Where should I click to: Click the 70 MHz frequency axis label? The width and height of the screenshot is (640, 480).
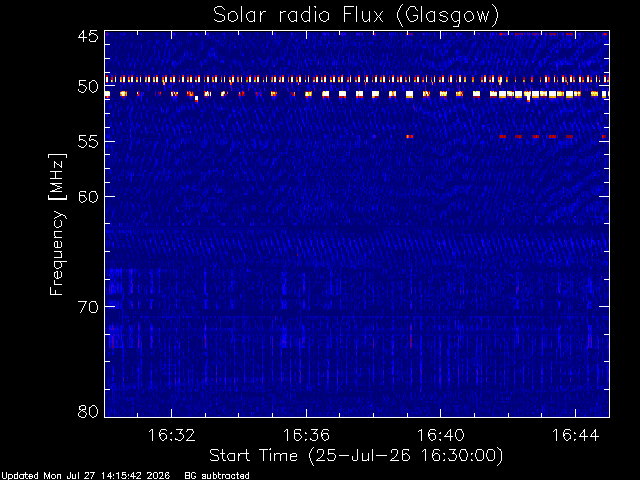coord(88,307)
